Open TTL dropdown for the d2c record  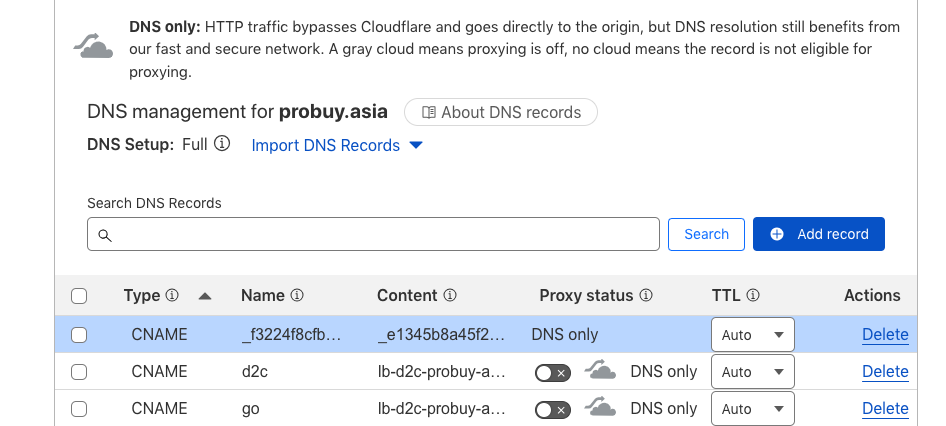tap(753, 372)
